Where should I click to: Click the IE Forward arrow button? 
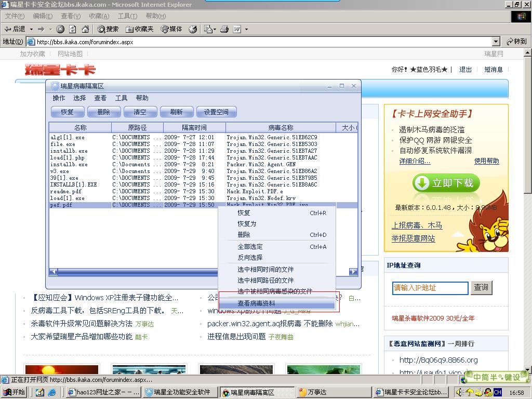(x=41, y=29)
